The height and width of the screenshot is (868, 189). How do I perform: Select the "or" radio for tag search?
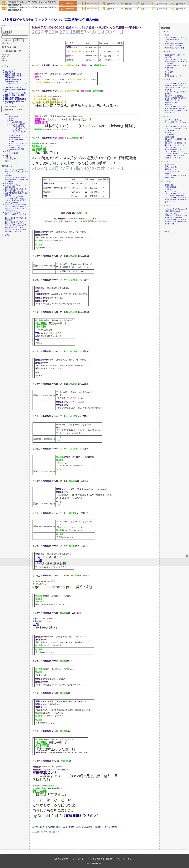(x=11, y=40)
